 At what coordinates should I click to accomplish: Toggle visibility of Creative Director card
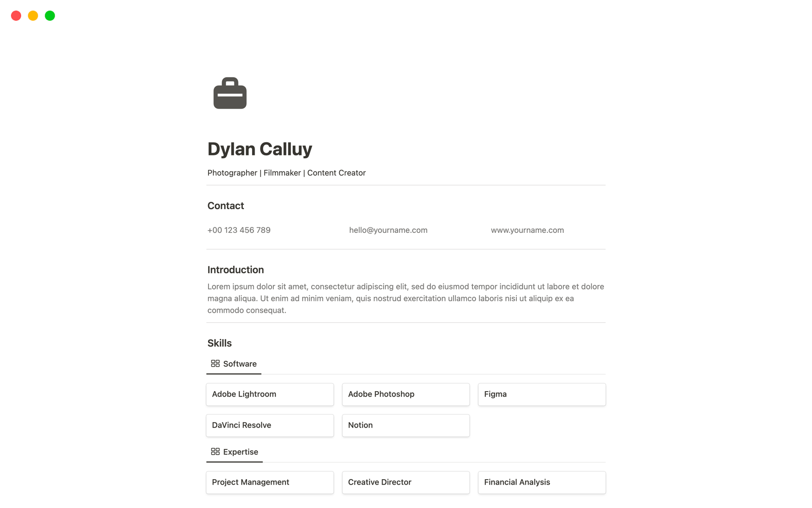point(406,482)
